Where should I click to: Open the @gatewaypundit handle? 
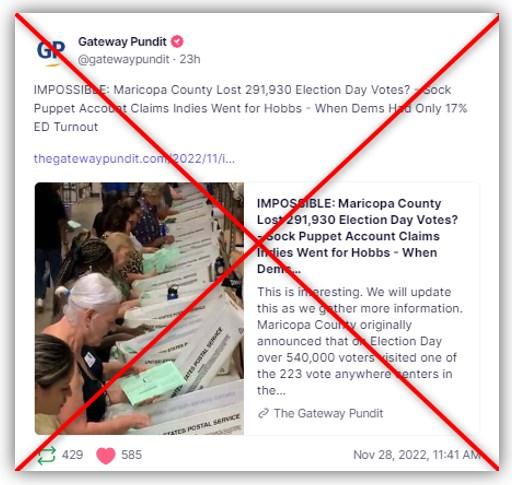124,59
